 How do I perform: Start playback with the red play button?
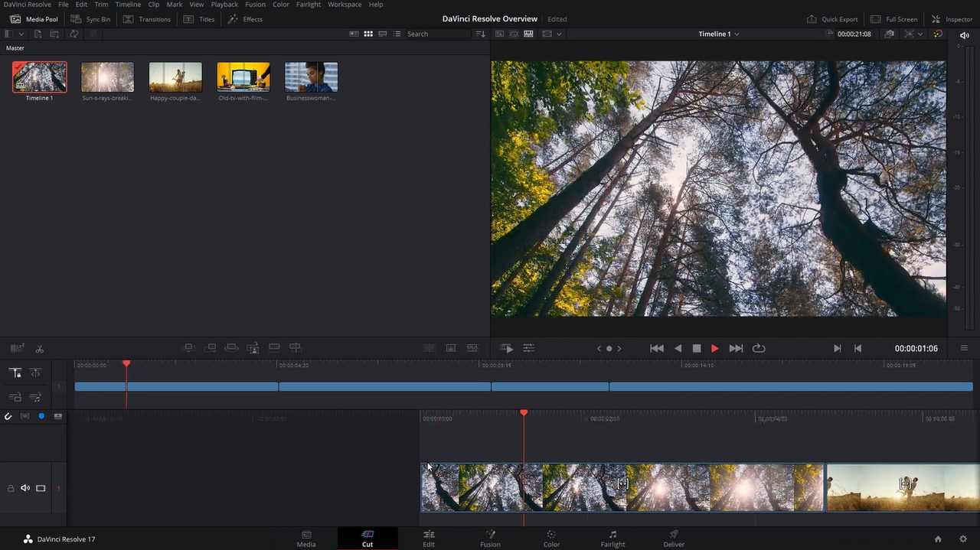[x=714, y=348]
